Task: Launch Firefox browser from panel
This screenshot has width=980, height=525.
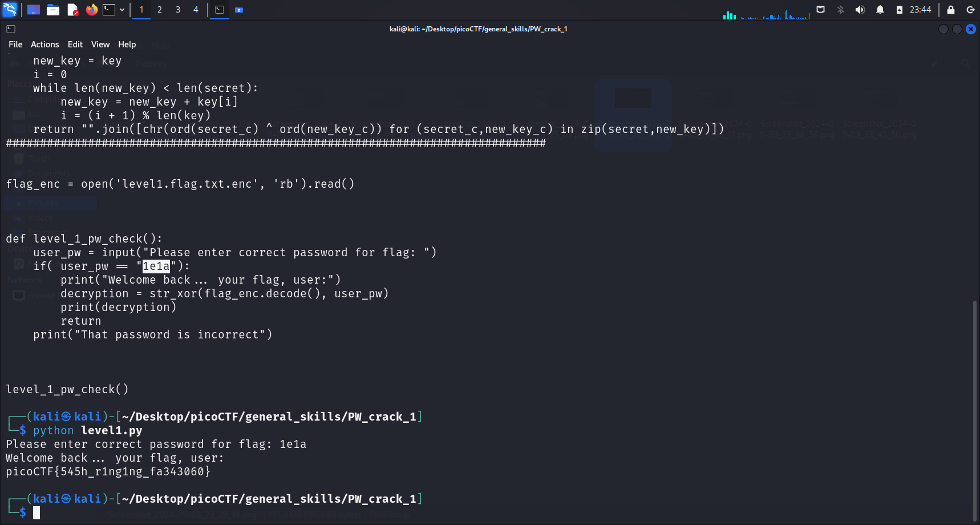Action: [91, 10]
